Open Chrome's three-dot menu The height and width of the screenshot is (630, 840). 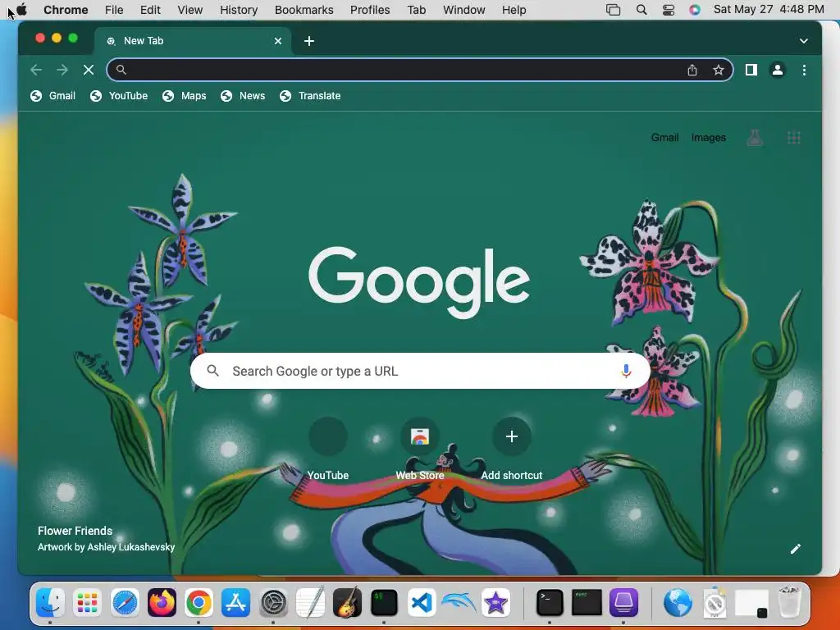click(804, 70)
